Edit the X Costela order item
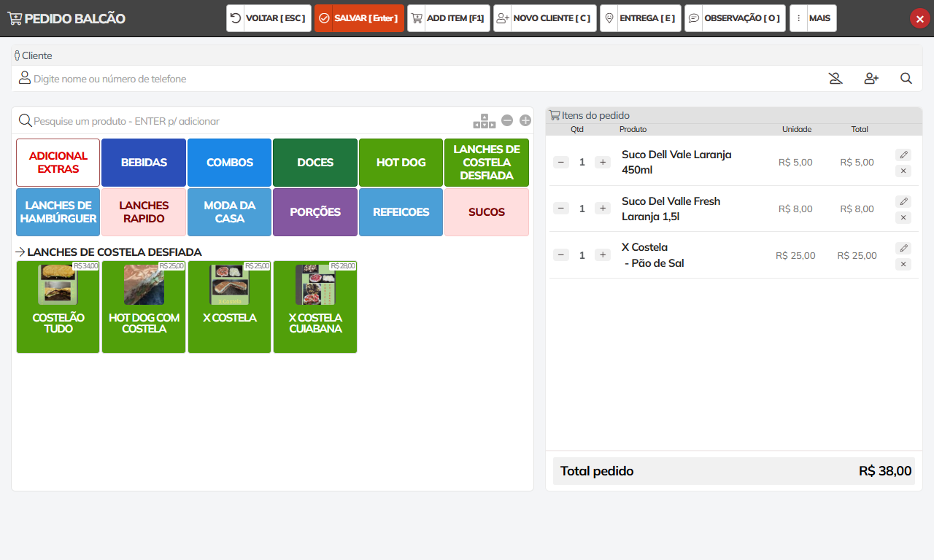 [903, 248]
